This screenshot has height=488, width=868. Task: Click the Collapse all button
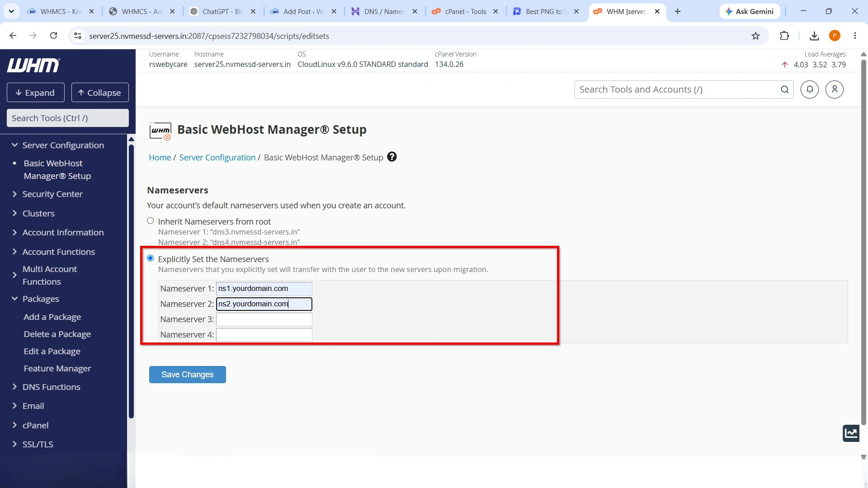pyautogui.click(x=100, y=93)
